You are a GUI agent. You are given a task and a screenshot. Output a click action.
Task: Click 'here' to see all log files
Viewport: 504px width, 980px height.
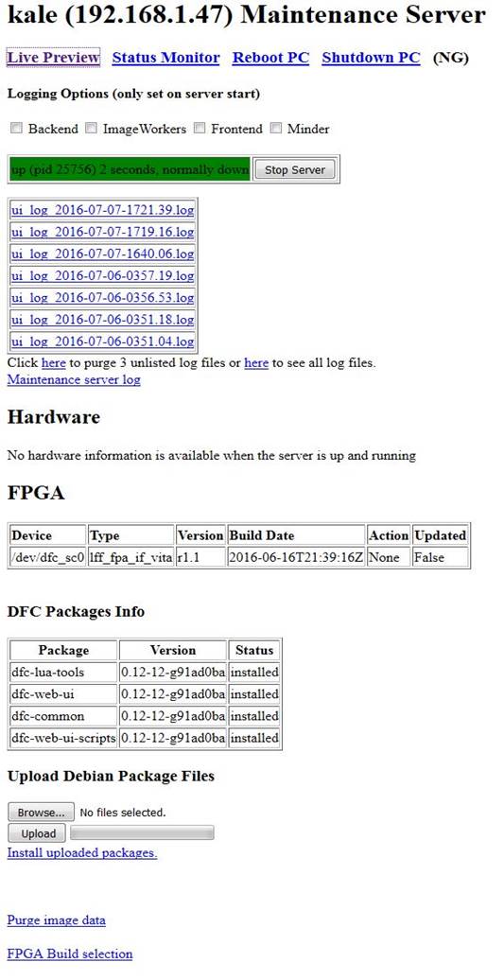pyautogui.click(x=256, y=362)
